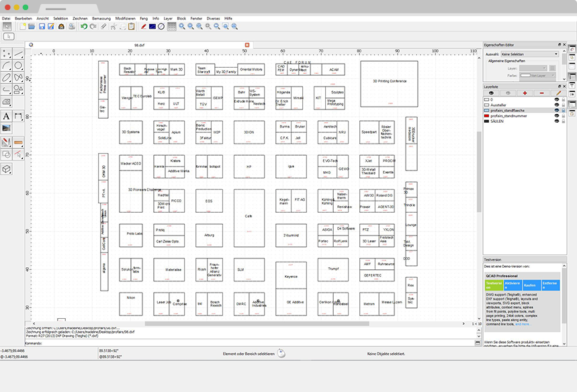Toggle draft mode circle icon
The image size is (577, 392).
161,26
